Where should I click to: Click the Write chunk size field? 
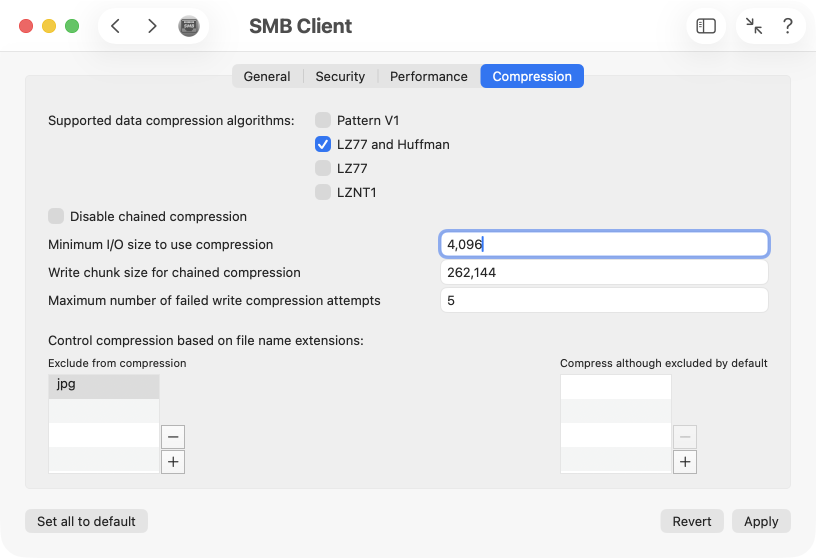click(x=604, y=272)
